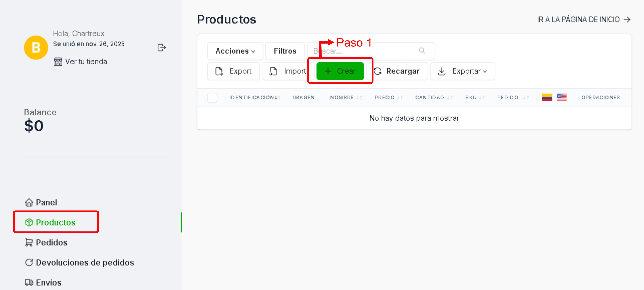This screenshot has width=644, height=290.
Task: Tick the select-all checkbox in table header
Action: [212, 98]
